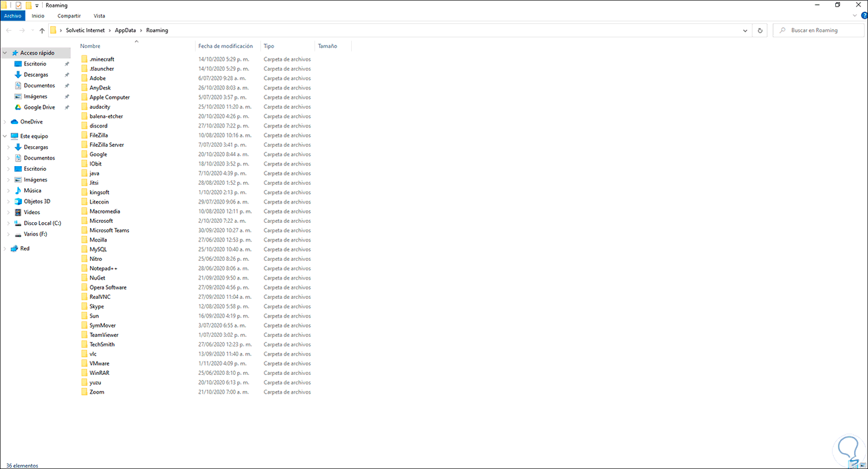The image size is (868, 469).
Task: Click Solvetic Internet in breadcrumb path
Action: click(85, 30)
